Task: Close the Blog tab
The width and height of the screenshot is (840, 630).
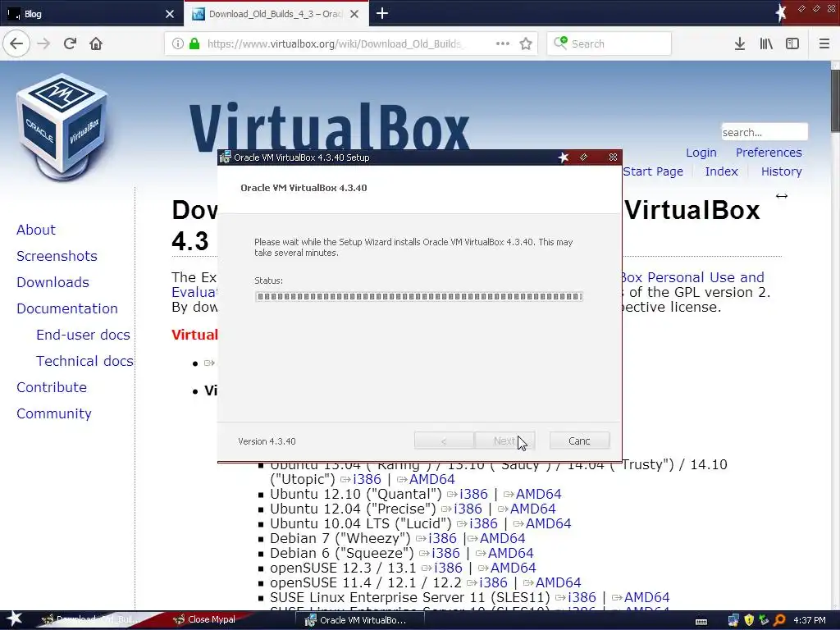Action: click(170, 14)
